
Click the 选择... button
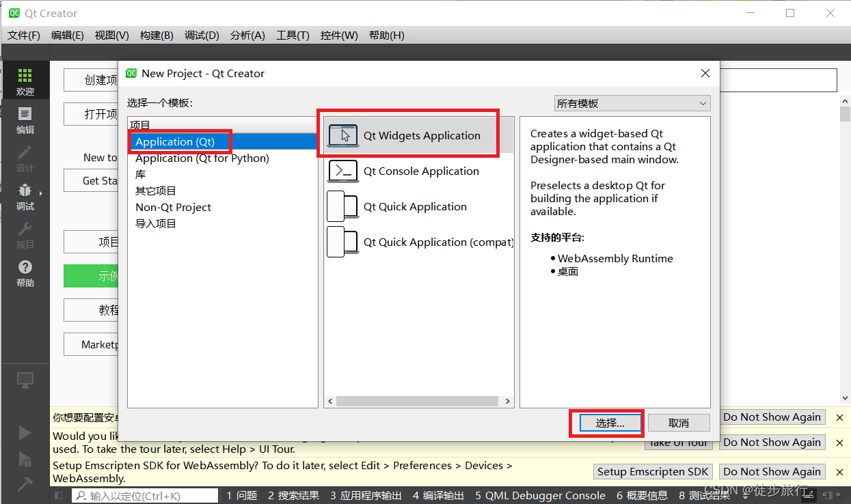(610, 423)
